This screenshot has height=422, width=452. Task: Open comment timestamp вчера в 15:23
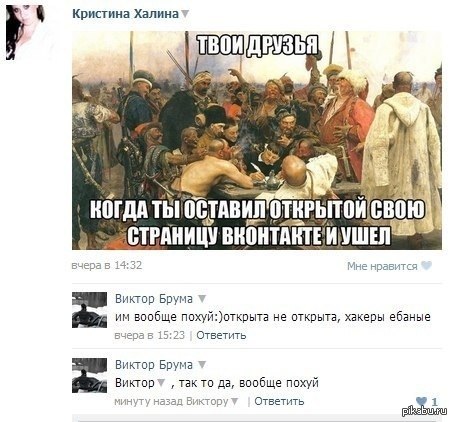[149, 335]
